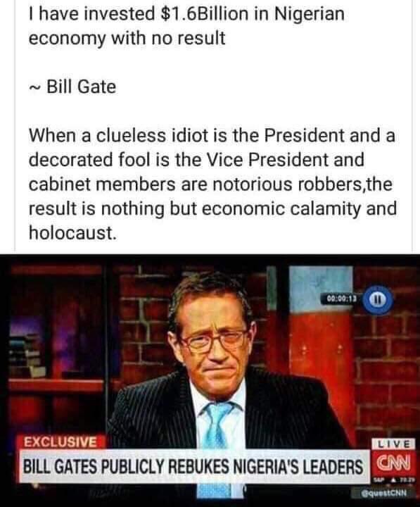This screenshot has width=420, height=507.
Task: Click the anchor's eyeglasses
Action: click(x=214, y=341)
